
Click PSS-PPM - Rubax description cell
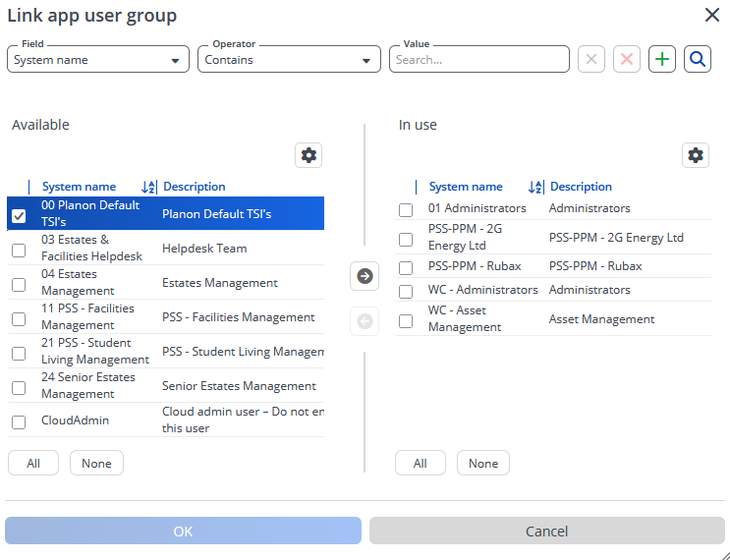coord(595,266)
